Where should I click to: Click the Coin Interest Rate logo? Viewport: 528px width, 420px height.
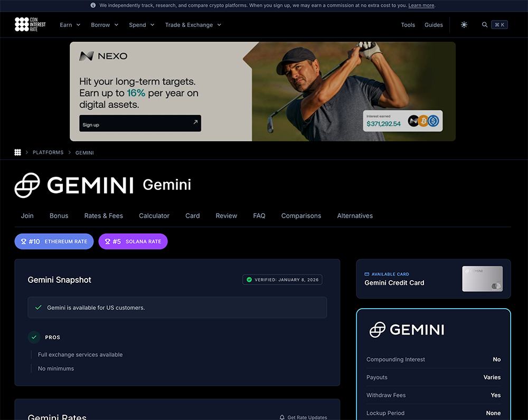[x=30, y=25]
